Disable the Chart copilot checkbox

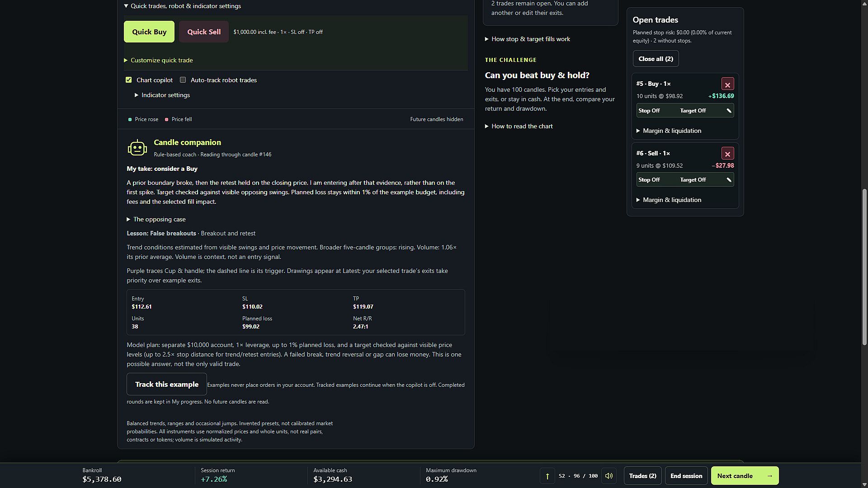[129, 80]
